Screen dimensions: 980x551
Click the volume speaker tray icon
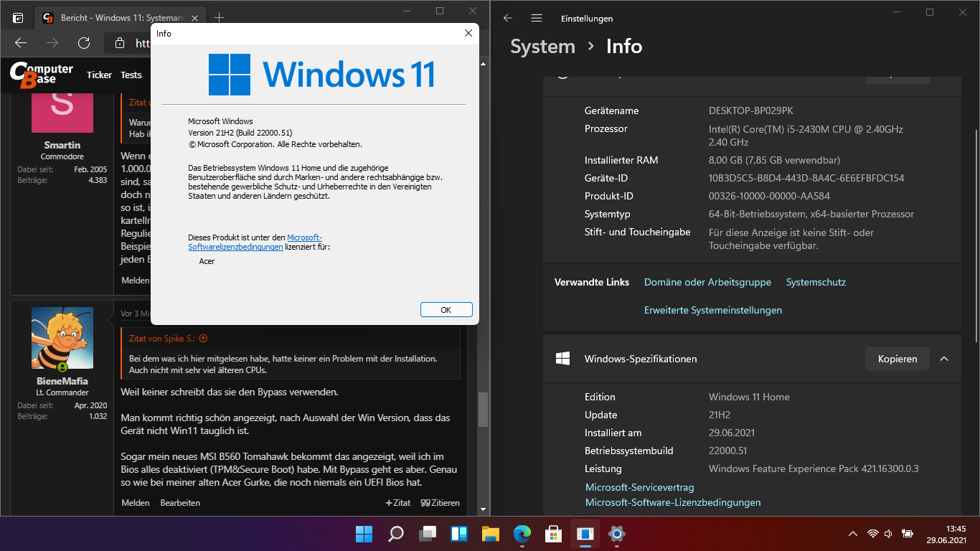click(x=889, y=534)
